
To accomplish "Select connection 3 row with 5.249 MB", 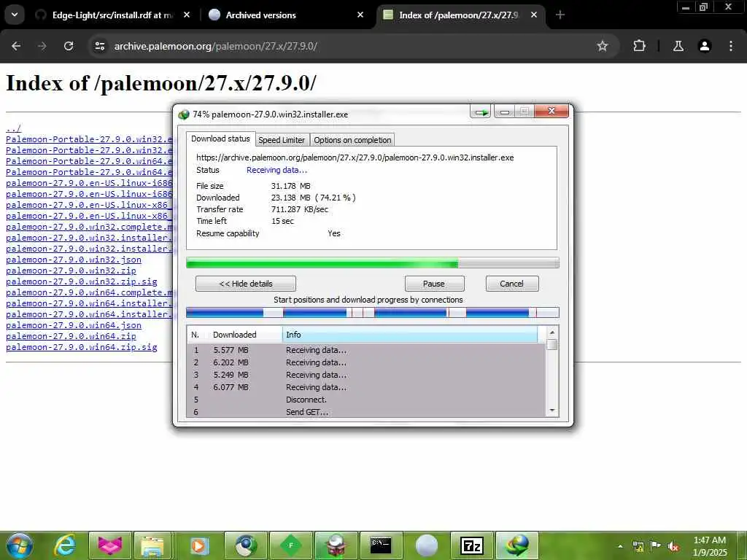I will [367, 375].
